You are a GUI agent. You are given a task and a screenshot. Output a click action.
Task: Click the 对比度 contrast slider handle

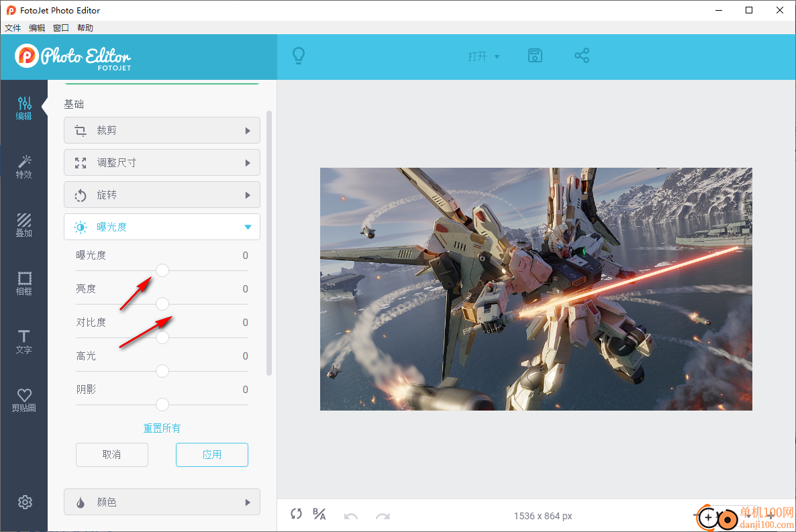click(x=162, y=337)
